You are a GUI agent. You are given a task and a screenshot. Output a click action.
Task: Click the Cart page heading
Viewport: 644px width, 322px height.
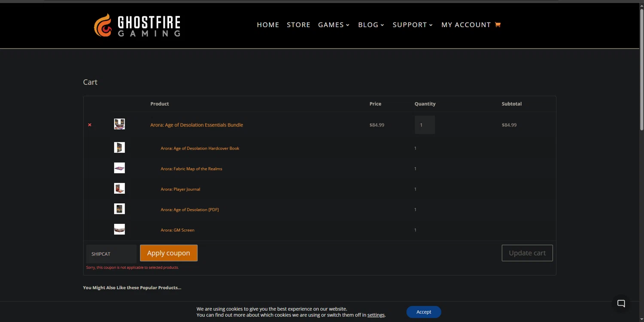[90, 82]
